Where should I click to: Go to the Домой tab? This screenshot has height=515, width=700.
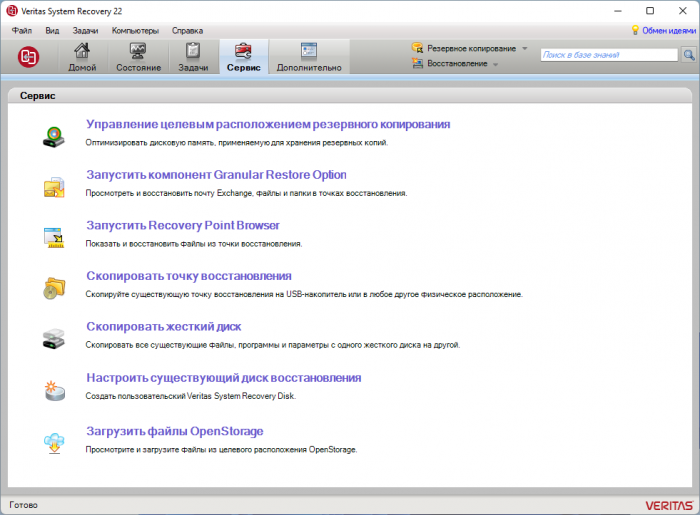point(83,57)
